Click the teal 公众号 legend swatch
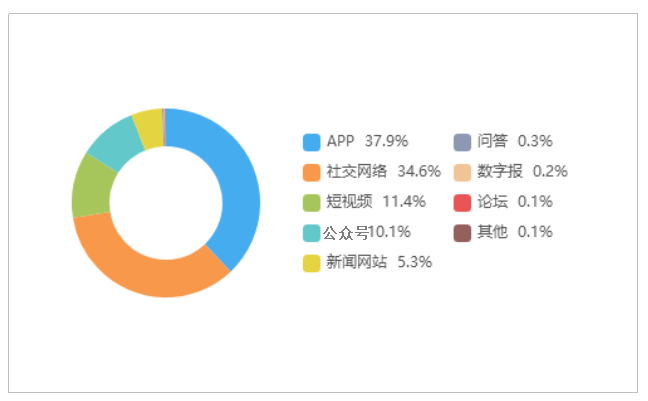648x401 pixels. pos(312,233)
